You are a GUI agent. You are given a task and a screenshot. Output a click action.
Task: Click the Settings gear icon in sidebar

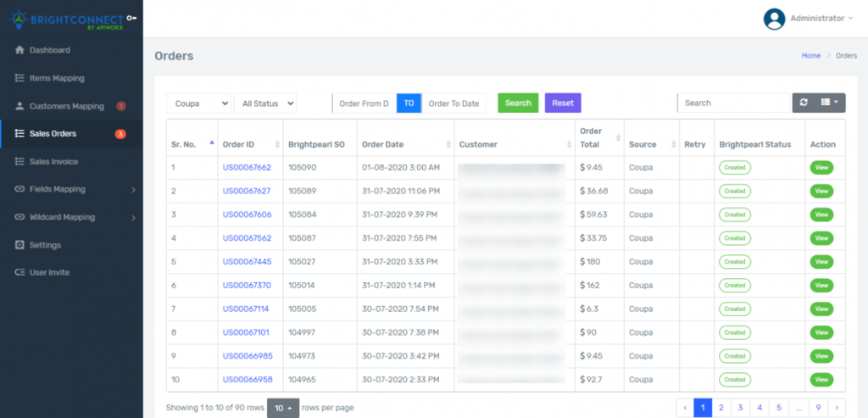[x=19, y=245]
